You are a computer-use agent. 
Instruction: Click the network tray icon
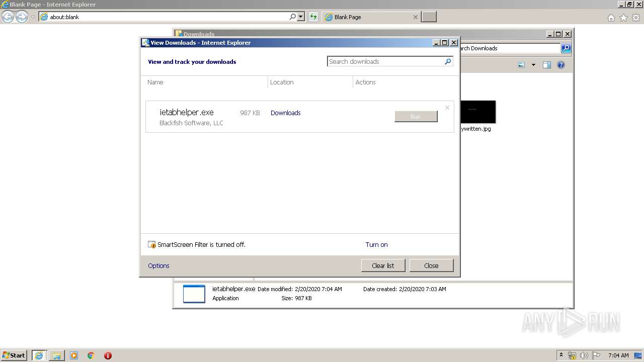pos(572,355)
